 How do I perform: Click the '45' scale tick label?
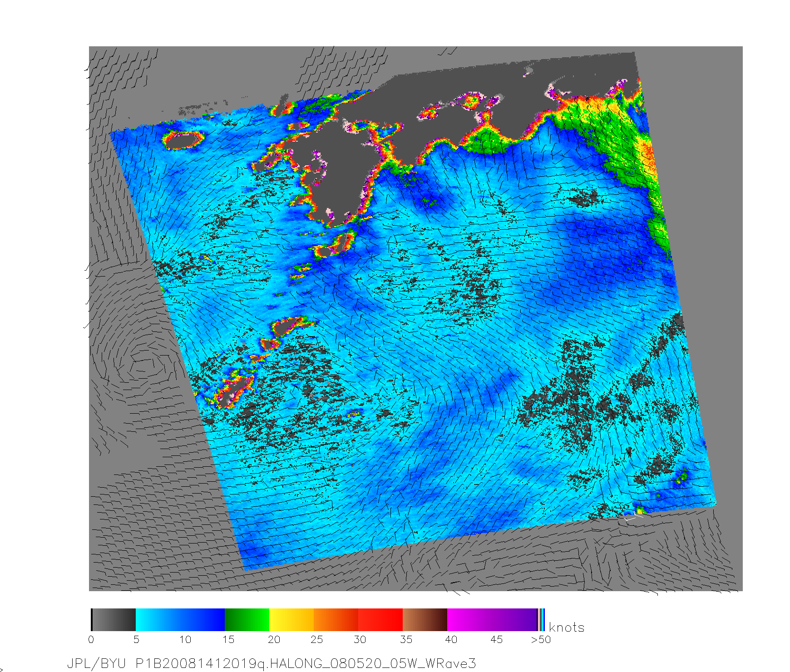coord(496,640)
